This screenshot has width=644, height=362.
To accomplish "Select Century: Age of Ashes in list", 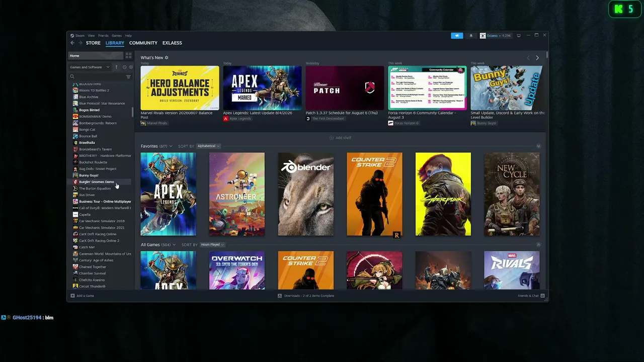I will point(100,260).
